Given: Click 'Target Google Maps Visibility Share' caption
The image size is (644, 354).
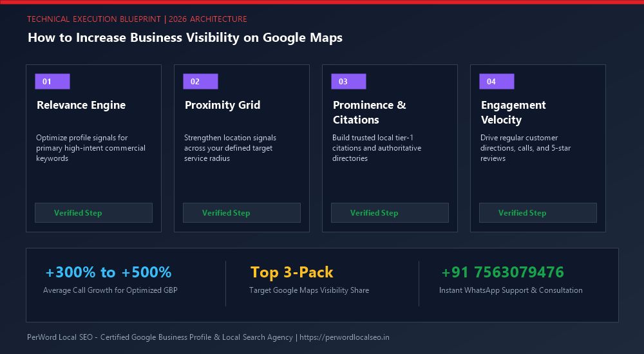Looking at the screenshot, I should click(309, 290).
